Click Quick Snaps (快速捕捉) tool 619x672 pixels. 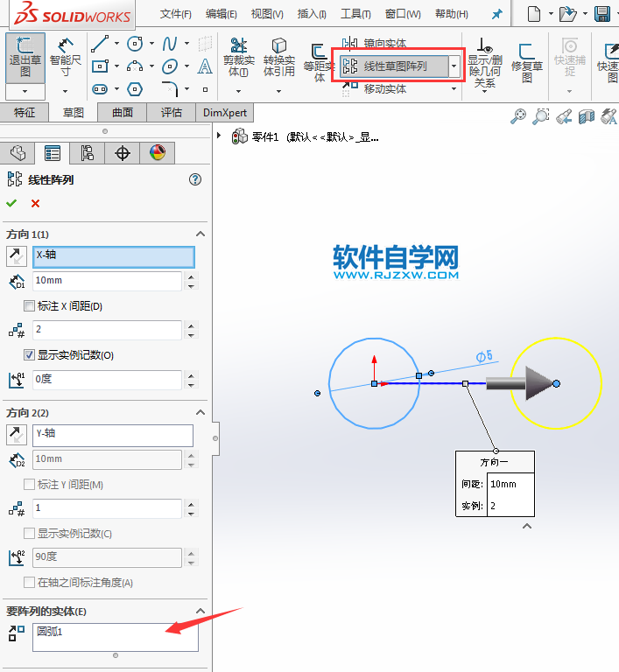click(570, 58)
